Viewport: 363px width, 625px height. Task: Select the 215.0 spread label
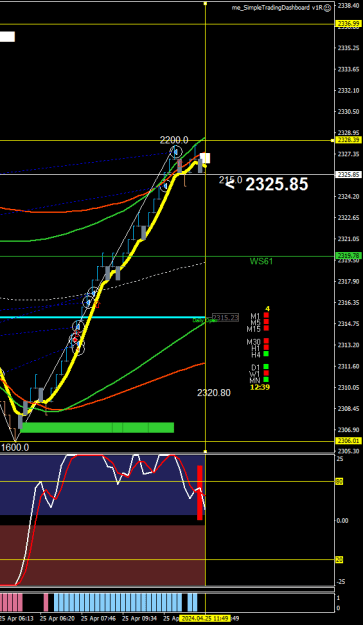[230, 180]
